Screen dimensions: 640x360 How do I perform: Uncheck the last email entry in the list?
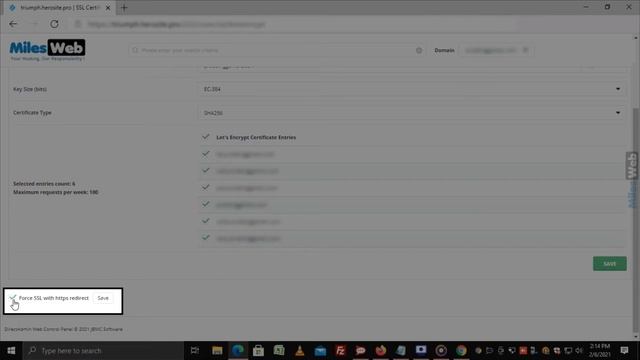[x=206, y=238]
